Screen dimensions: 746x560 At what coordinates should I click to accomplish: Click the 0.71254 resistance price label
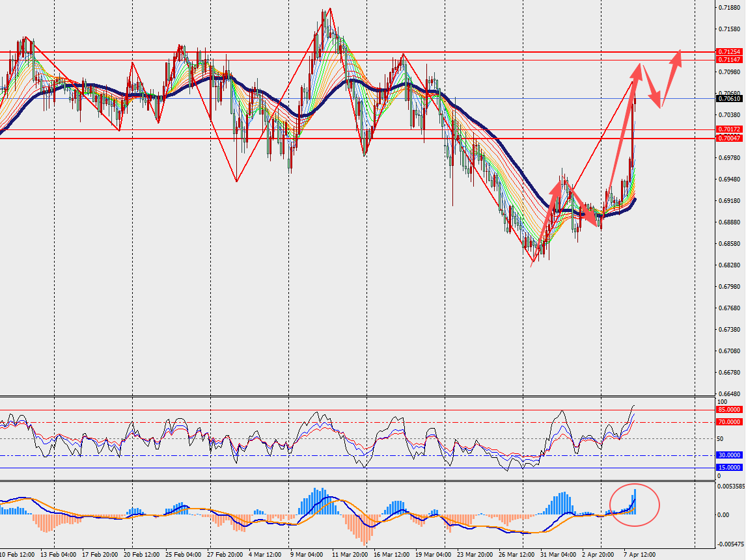[x=729, y=51]
